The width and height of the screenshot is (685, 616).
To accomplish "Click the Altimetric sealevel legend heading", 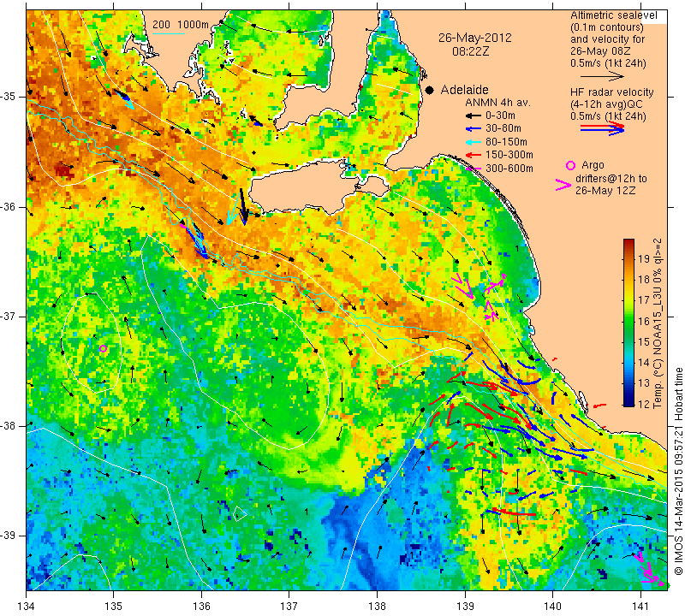I will coord(614,15).
